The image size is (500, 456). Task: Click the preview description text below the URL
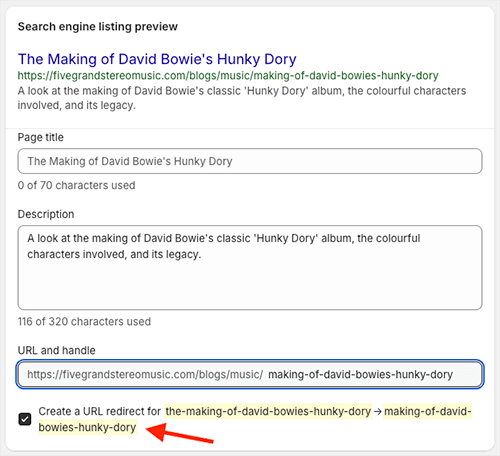coord(242,98)
